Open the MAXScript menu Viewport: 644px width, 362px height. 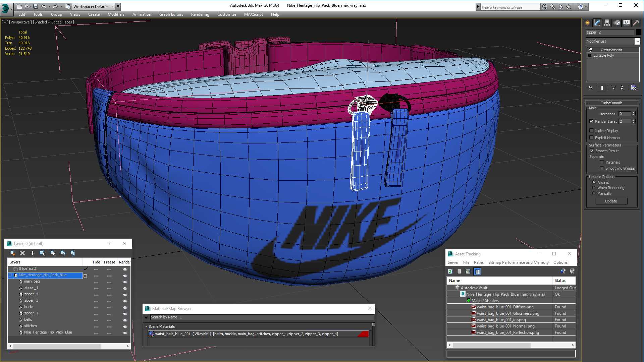point(254,14)
